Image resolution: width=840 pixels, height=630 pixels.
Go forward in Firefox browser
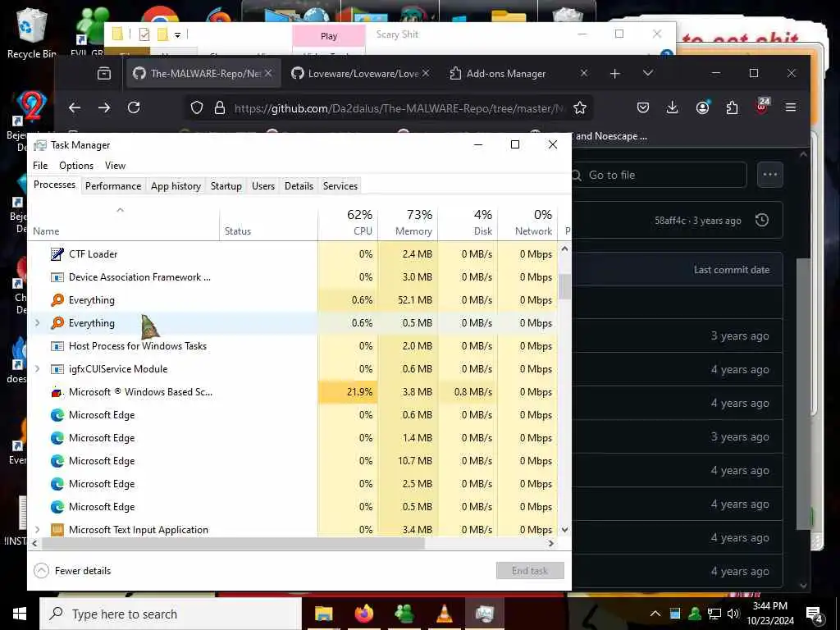(104, 107)
